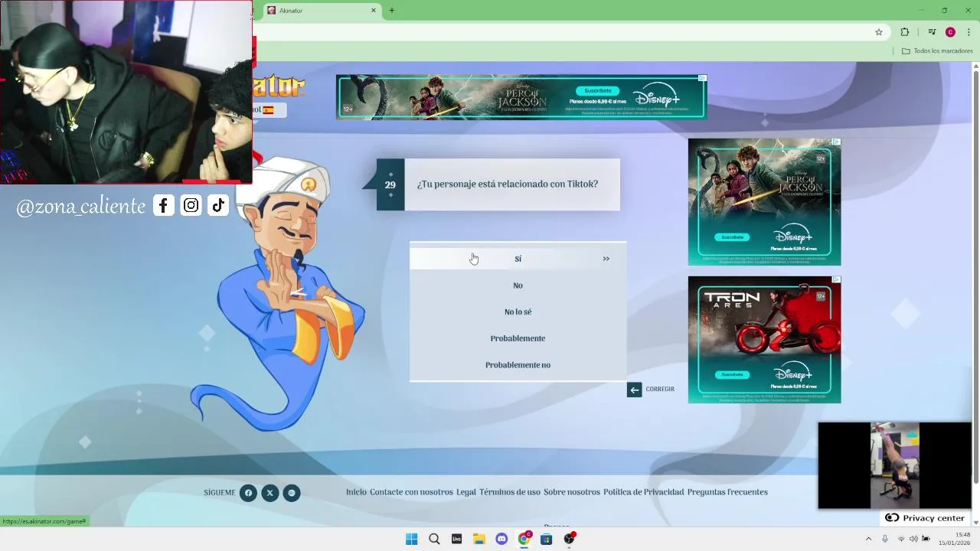Choose the 'No lo sé' answer
The height and width of the screenshot is (551, 980).
(x=518, y=312)
